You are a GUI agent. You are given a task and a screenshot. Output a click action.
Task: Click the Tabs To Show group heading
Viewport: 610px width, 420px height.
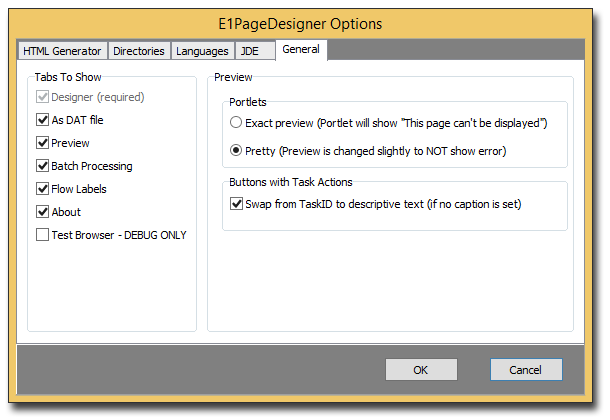[x=68, y=77]
